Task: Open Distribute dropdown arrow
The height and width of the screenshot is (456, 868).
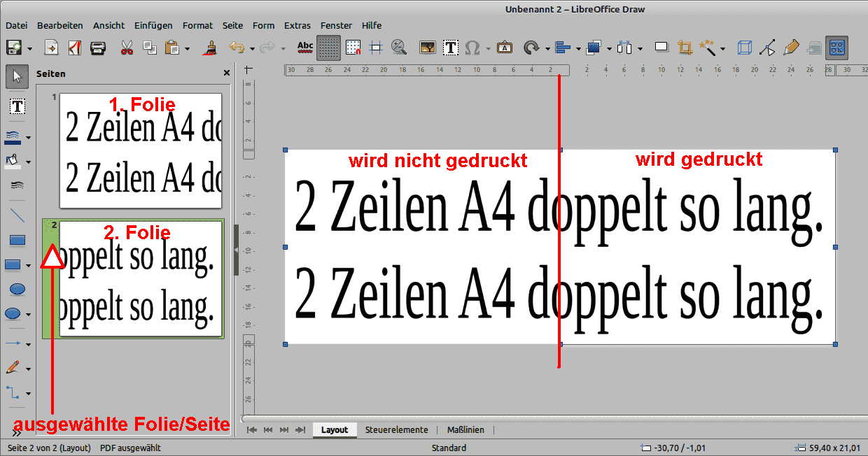Action: [x=640, y=48]
